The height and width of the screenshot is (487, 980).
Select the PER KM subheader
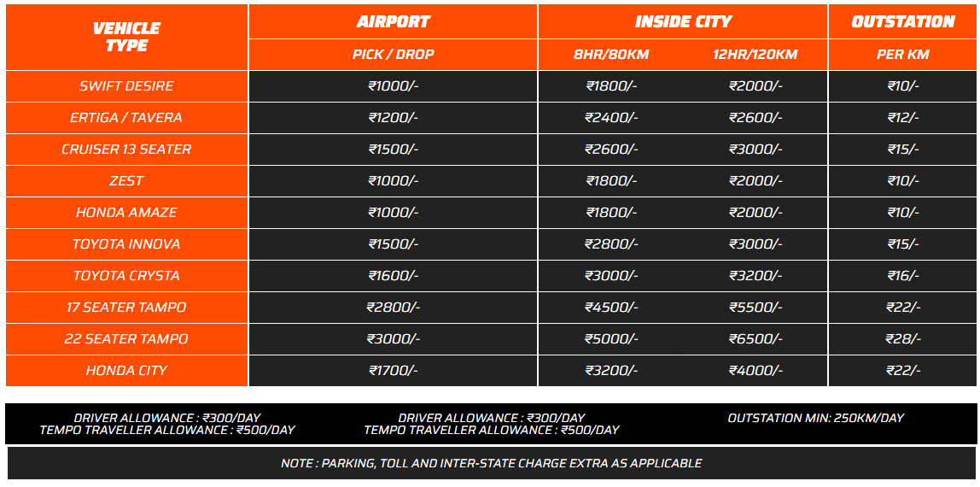click(903, 55)
